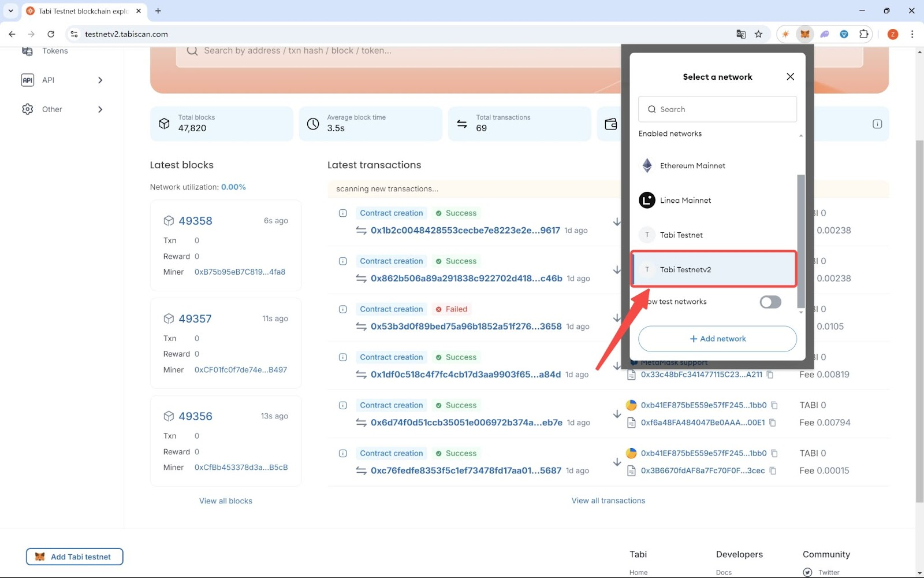Switch to the Tabi Testnet blockchain explorer tab
Image resolution: width=924 pixels, height=578 pixels.
coord(84,11)
